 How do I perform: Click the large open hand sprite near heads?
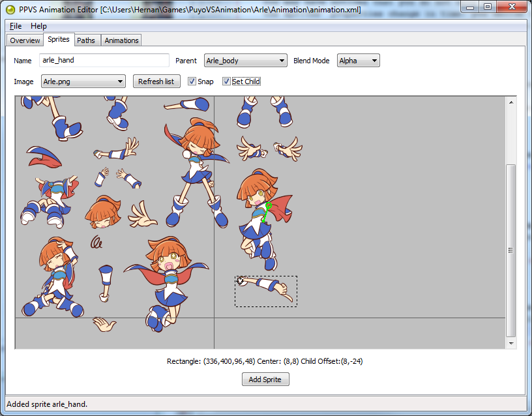(143, 215)
